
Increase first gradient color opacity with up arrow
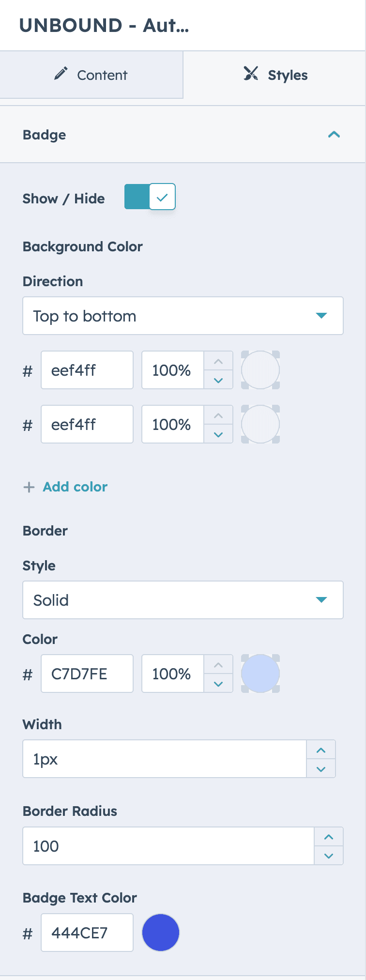[x=218, y=360]
